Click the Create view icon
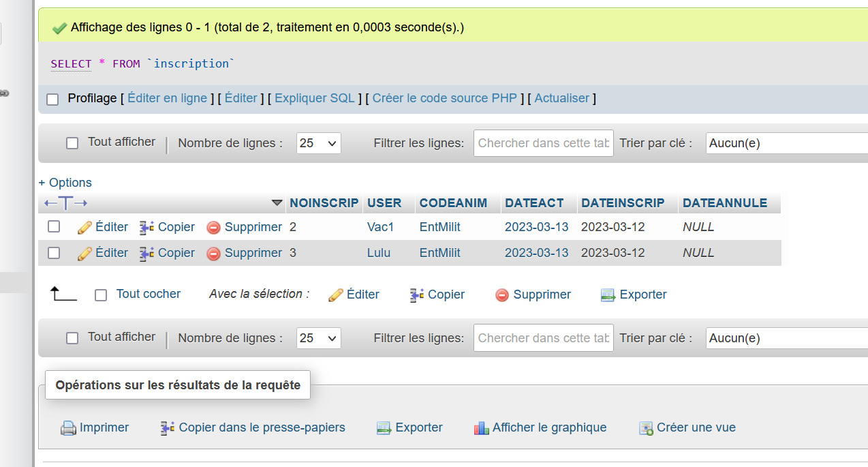Screen dimensions: 868x467 point(646,428)
